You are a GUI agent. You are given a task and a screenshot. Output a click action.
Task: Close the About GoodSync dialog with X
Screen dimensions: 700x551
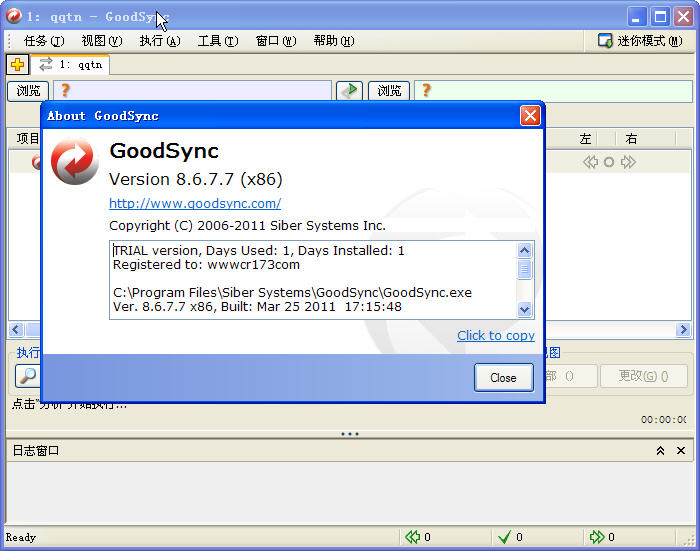click(530, 116)
